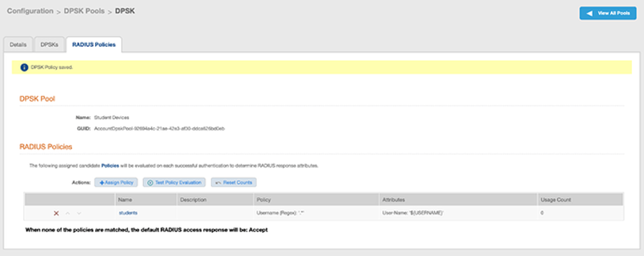Click the Description column header

(215, 200)
